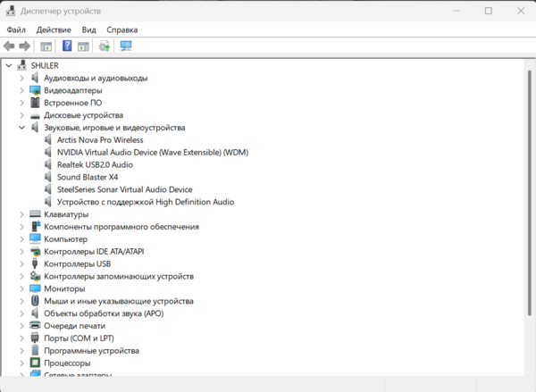Screen dimensions: 536x392
Task: Select NVIDIA Virtual Audio Device (Wave Extensible) (WDM)
Action: (153, 152)
